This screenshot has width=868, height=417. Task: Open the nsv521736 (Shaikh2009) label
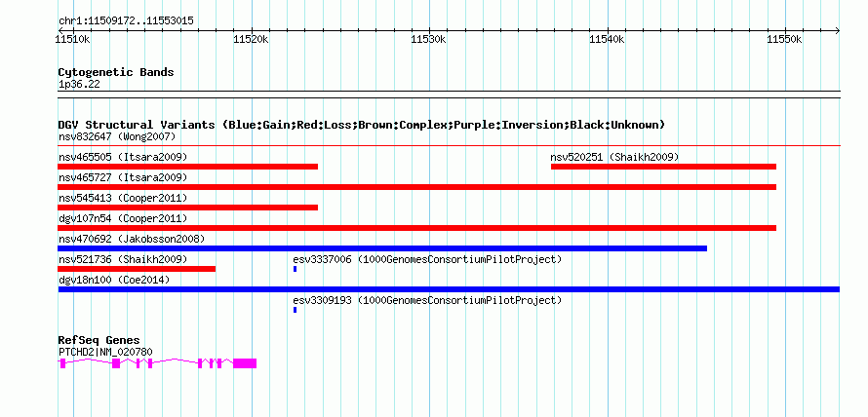[123, 259]
